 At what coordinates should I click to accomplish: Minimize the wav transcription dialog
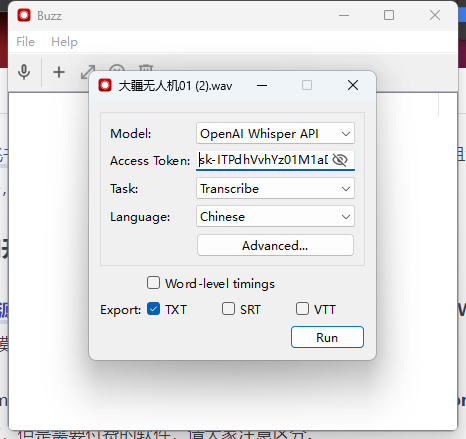click(262, 86)
